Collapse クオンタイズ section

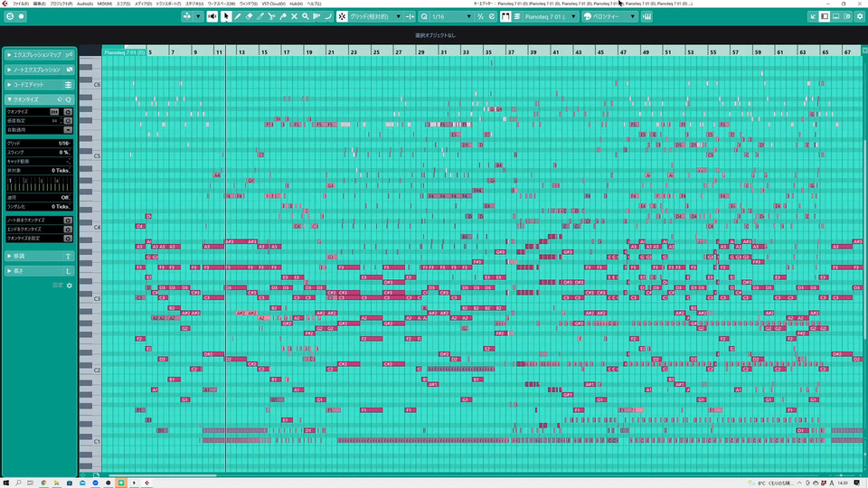pos(39,99)
